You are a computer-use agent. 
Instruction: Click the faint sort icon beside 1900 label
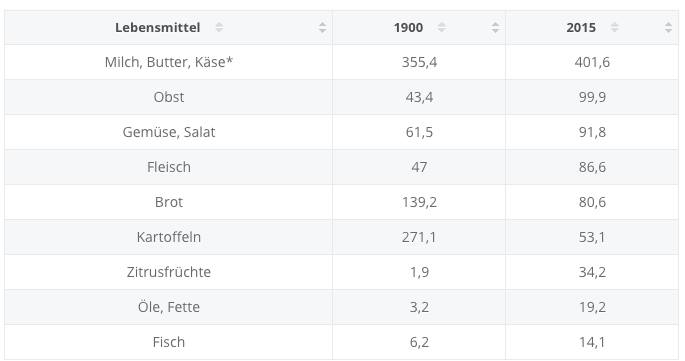tap(442, 28)
